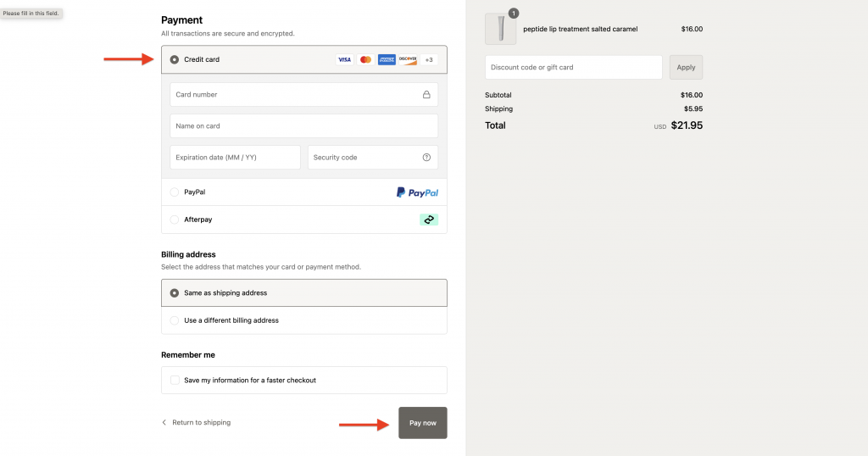Choose Use a different billing address
This screenshot has height=456, width=868.
tap(175, 320)
